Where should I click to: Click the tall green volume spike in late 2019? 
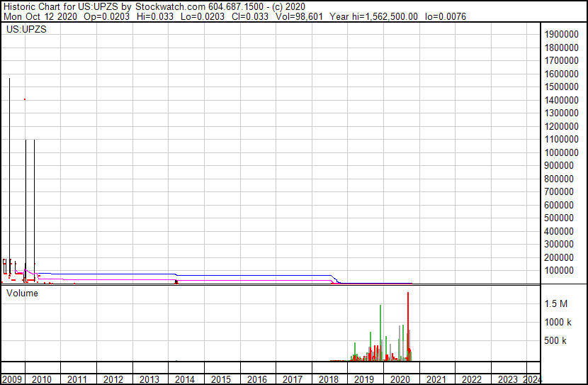pyautogui.click(x=380, y=333)
